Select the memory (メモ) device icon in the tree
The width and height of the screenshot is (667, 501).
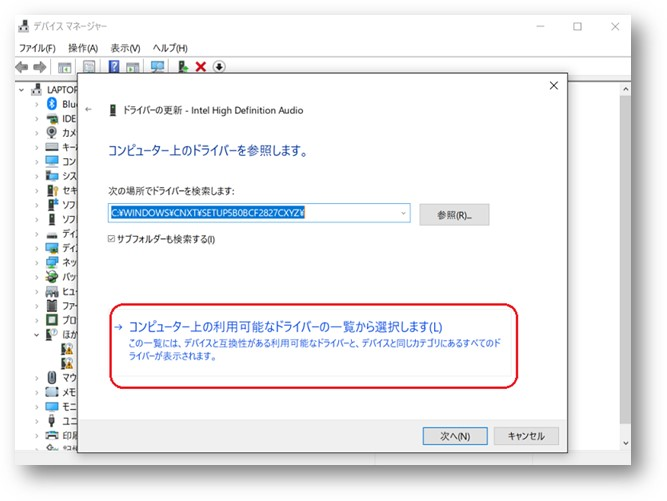[52, 392]
